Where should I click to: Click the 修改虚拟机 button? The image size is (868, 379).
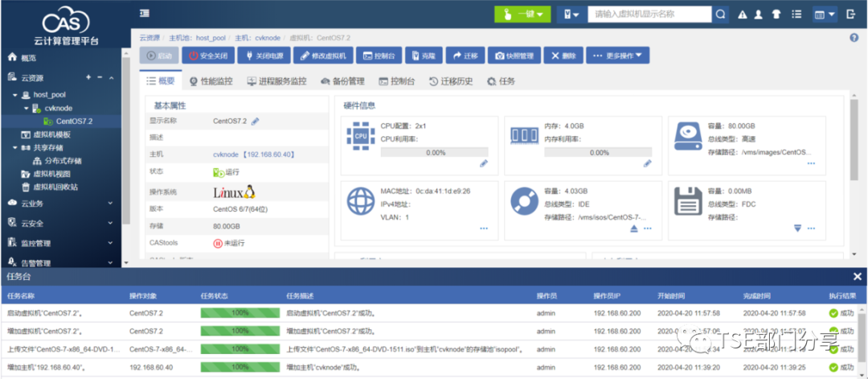323,56
